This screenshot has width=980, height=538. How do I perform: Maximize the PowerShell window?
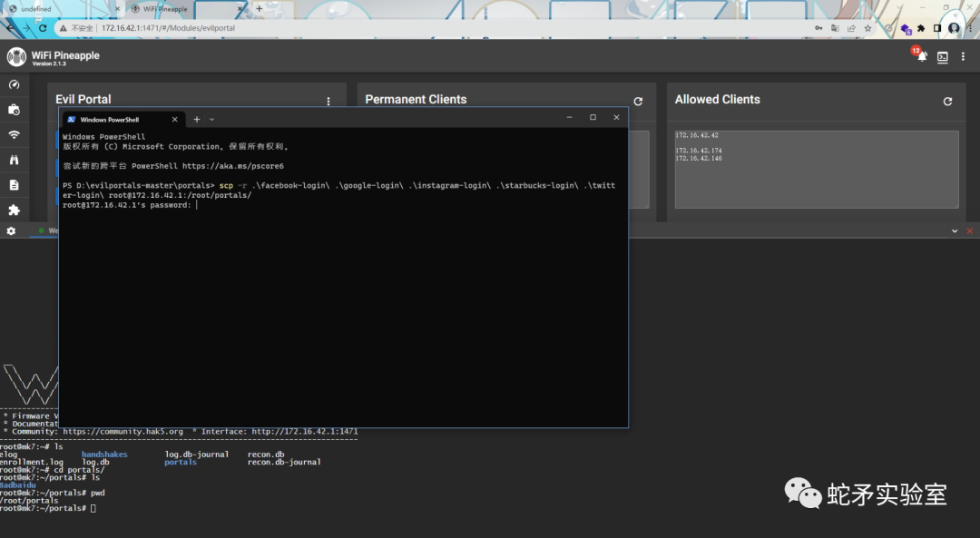coord(593,117)
